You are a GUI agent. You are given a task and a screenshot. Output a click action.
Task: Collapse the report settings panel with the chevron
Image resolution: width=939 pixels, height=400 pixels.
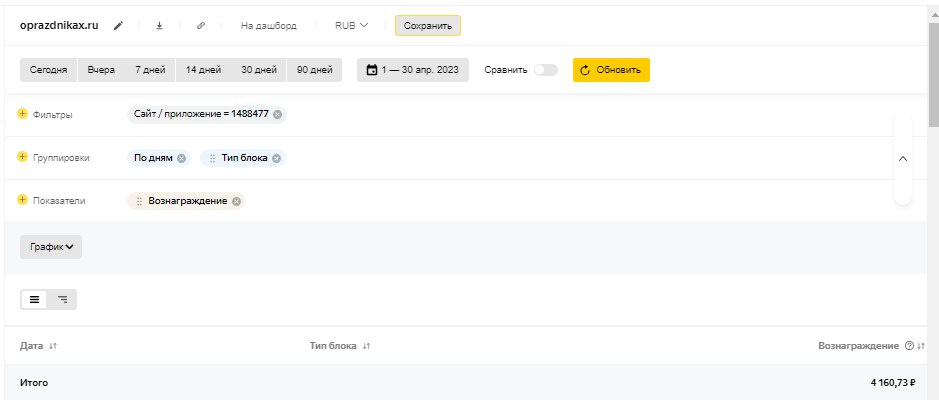point(903,159)
